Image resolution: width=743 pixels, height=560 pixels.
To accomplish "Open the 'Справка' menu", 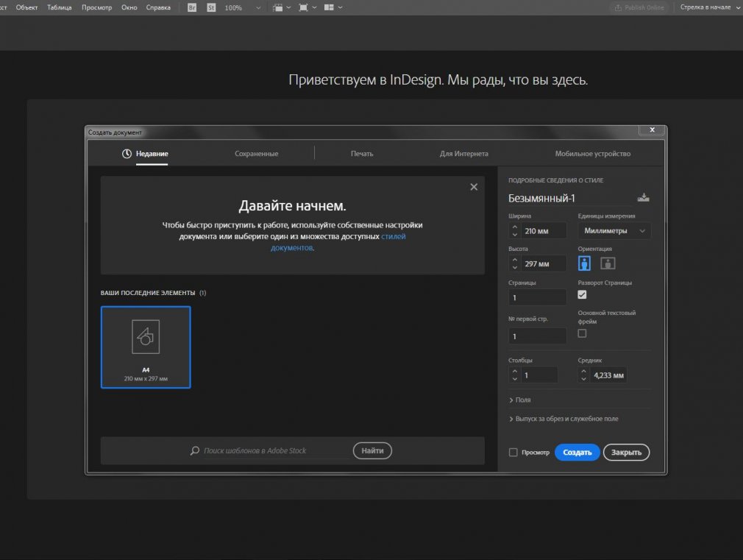I will point(158,7).
